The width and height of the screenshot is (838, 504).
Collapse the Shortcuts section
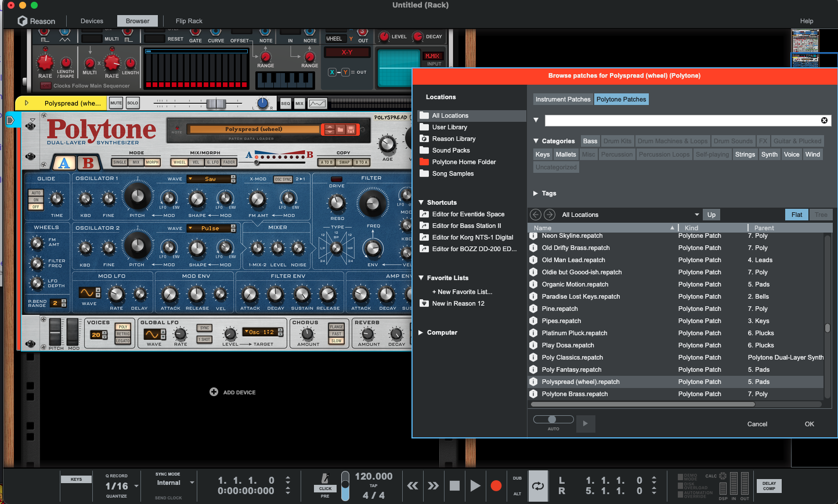(421, 202)
